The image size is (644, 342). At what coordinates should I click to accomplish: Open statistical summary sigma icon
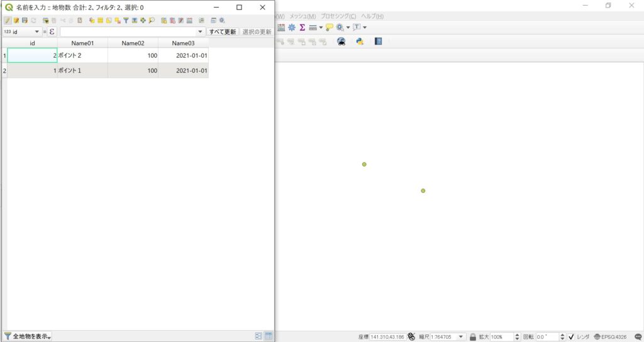(302, 28)
